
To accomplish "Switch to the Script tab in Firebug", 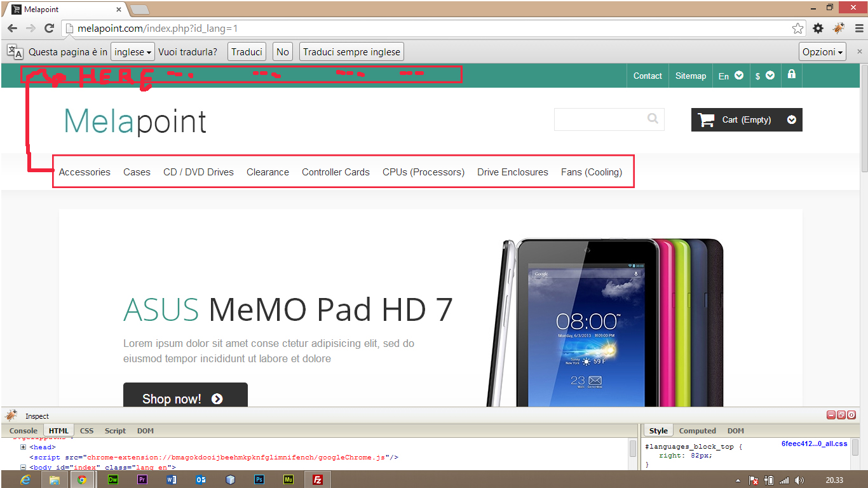I will (x=115, y=431).
